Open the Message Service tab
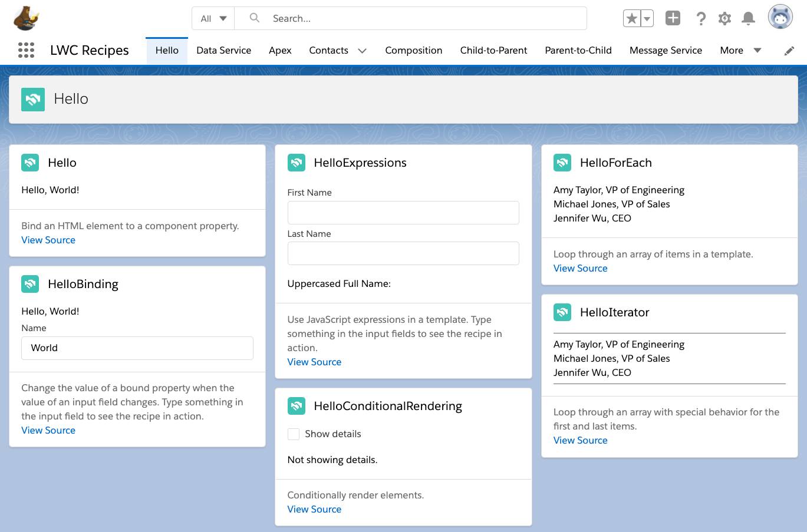807x532 pixels. [x=666, y=50]
